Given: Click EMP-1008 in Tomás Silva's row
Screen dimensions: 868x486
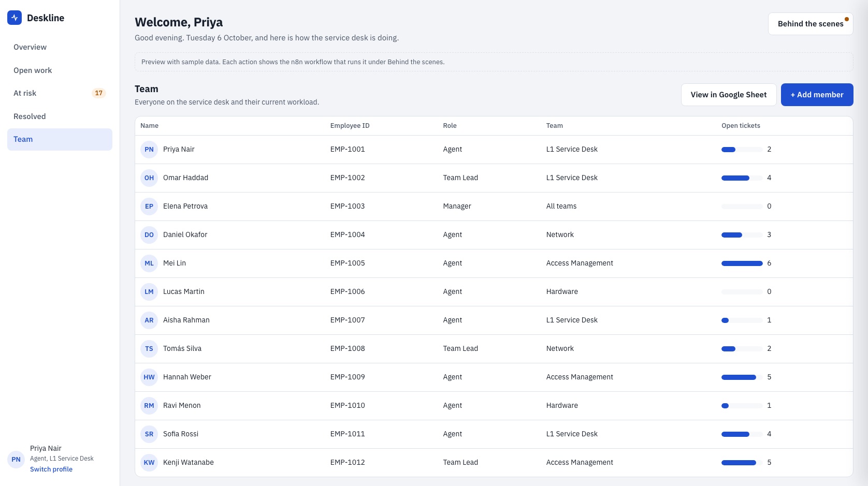Looking at the screenshot, I should pyautogui.click(x=348, y=349).
